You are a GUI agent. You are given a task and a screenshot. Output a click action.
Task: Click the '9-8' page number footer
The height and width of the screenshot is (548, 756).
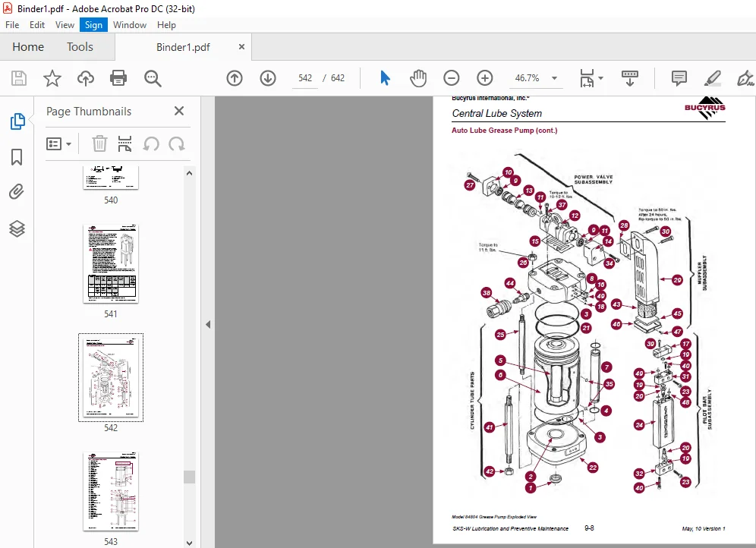[x=589, y=528]
